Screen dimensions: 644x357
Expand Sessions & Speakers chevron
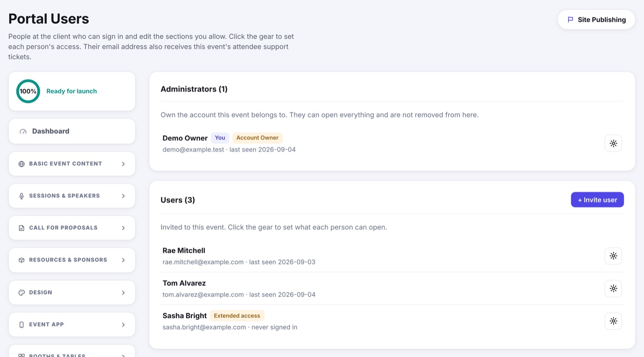(x=123, y=196)
